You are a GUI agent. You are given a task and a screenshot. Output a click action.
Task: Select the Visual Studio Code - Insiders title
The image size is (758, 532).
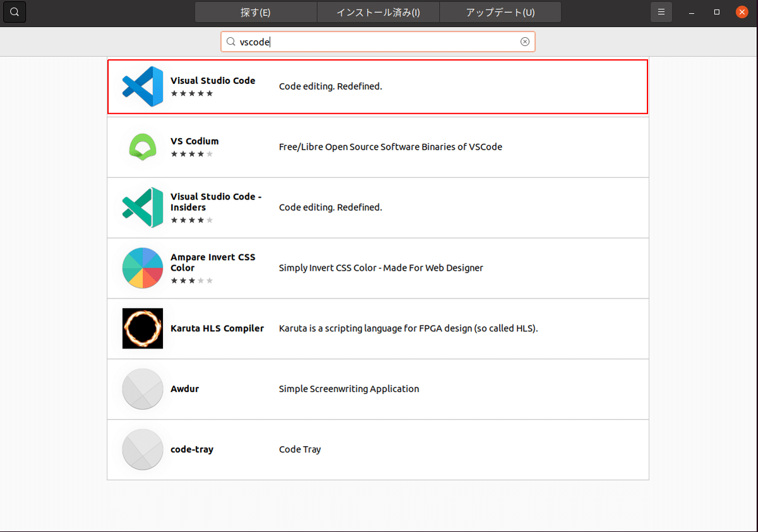coord(216,202)
